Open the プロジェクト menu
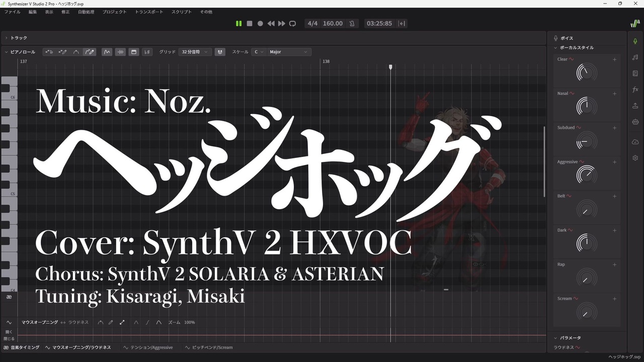Image resolution: width=644 pixels, height=362 pixels. pyautogui.click(x=115, y=12)
